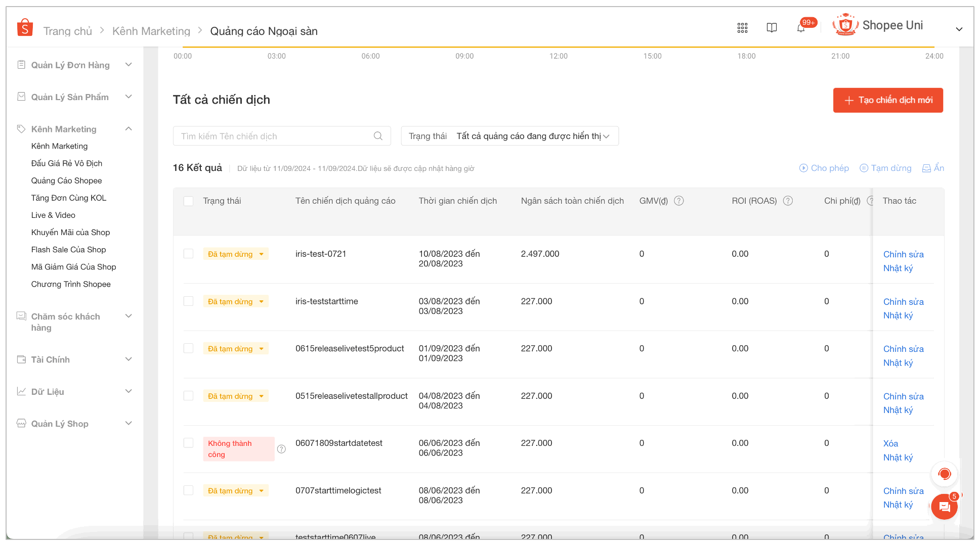Click Chỉnh sửa for 0515releaselivetestallproduct

[904, 396]
